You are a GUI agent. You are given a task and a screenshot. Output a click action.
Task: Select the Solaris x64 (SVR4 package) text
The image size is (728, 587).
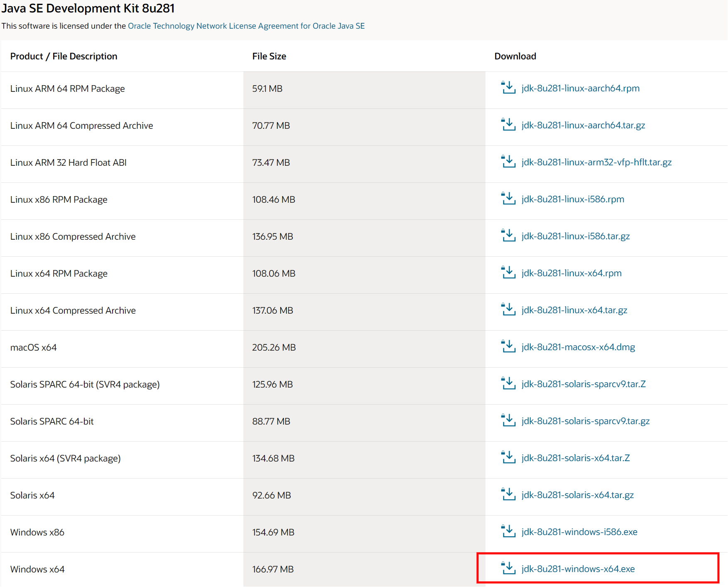tap(65, 458)
